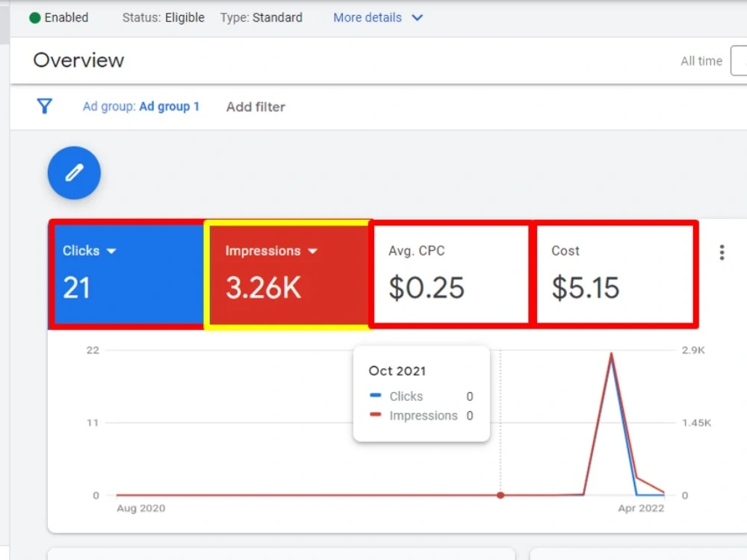The width and height of the screenshot is (747, 560).
Task: Click the Apr 2022 axis label
Action: [641, 508]
